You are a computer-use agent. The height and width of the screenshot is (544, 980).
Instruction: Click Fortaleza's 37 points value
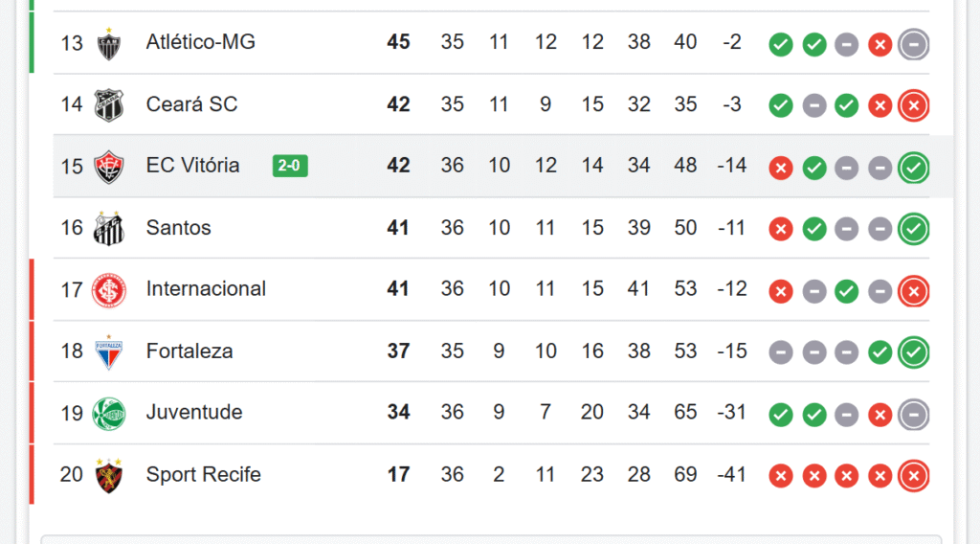(x=398, y=351)
